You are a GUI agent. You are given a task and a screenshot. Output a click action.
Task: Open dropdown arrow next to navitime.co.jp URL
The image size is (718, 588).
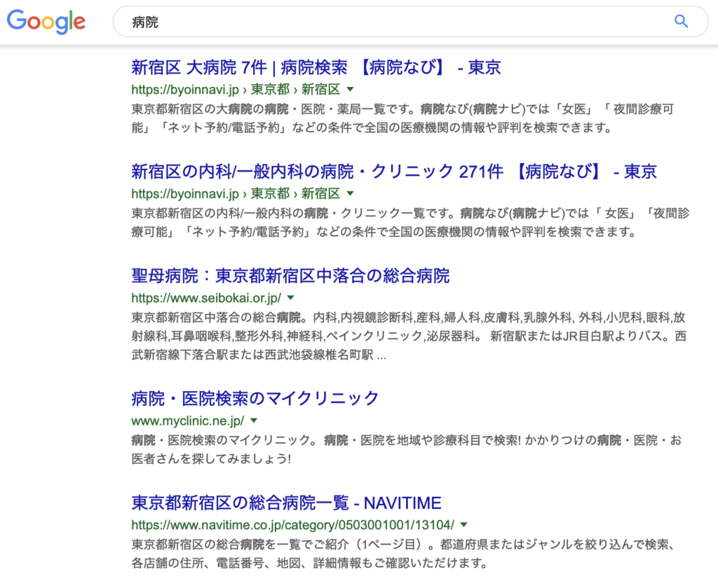(464, 524)
